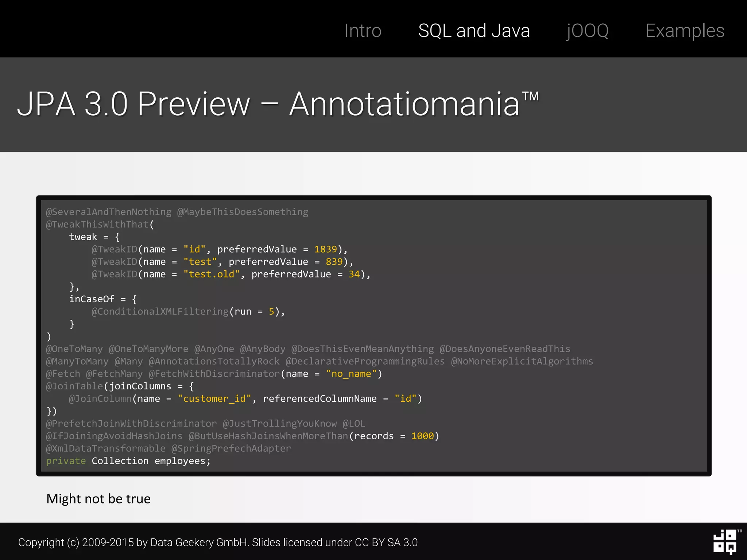Switch to the jOOQ section tab
The width and height of the screenshot is (747, 560).
click(x=587, y=31)
